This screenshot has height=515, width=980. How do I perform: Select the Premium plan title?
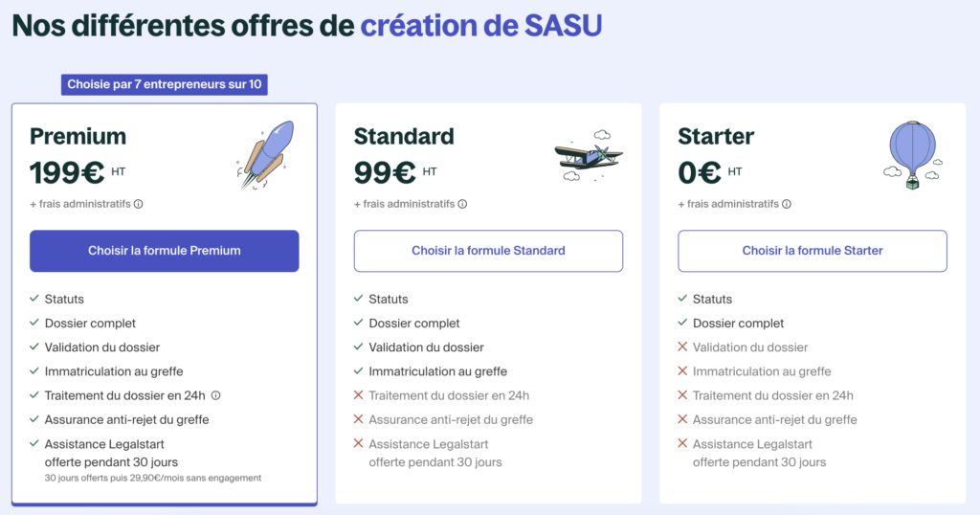coord(78,136)
